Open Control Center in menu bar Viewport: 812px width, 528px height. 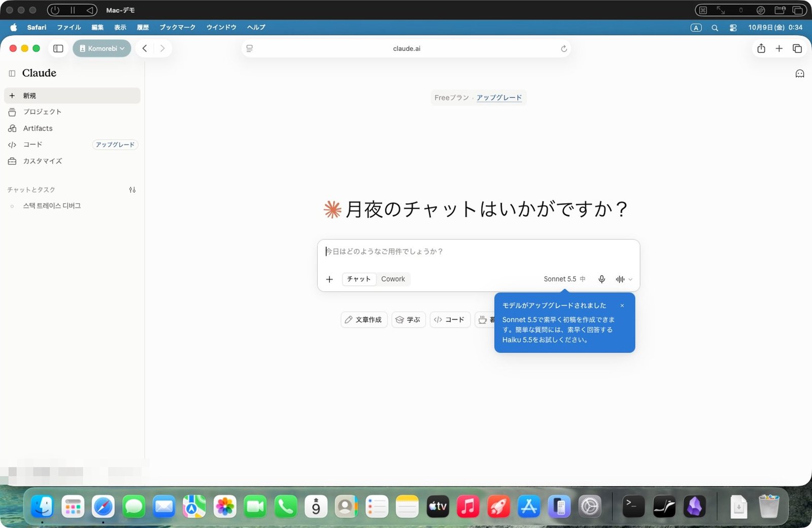tap(733, 28)
